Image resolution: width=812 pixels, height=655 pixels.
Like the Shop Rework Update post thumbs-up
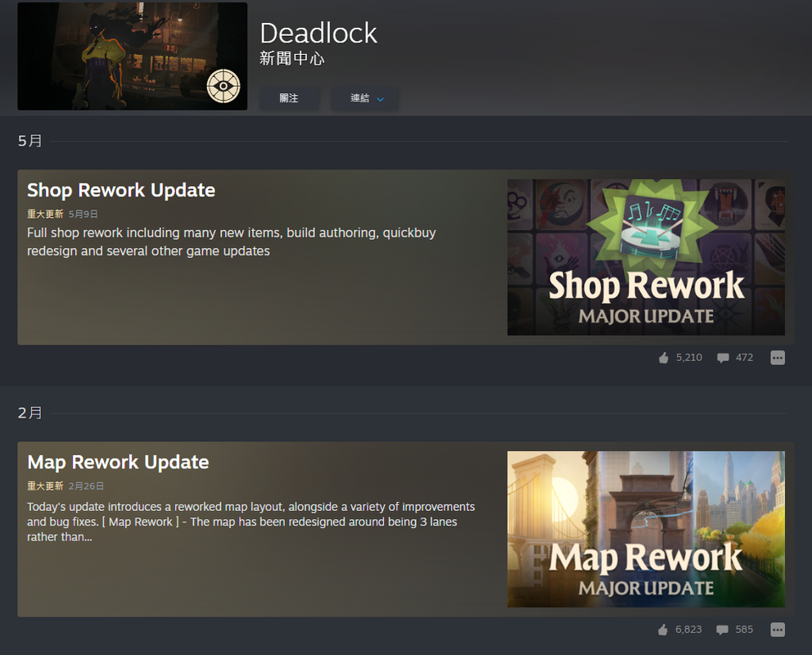point(663,358)
